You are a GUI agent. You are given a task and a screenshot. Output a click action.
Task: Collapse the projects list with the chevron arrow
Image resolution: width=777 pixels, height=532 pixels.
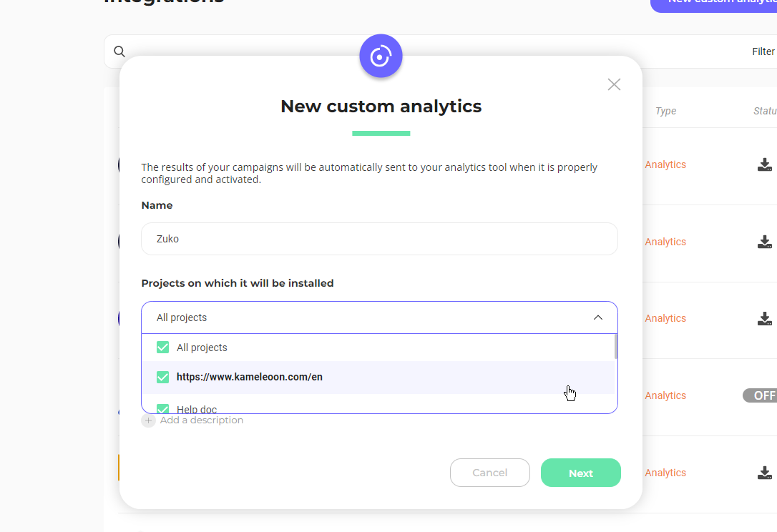[598, 317]
